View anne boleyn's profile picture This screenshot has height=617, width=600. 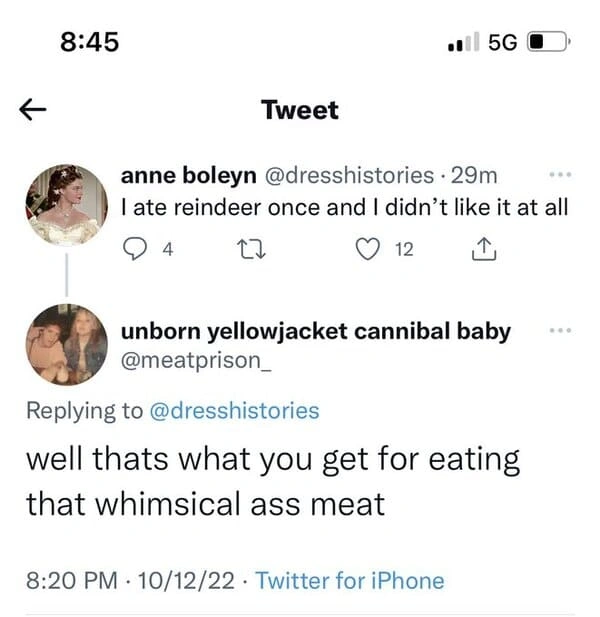click(x=66, y=205)
